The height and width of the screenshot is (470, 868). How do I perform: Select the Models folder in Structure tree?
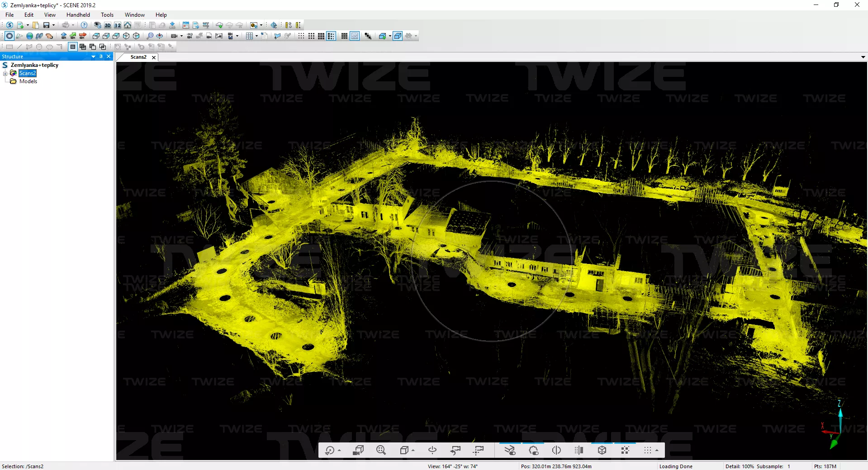coord(28,81)
